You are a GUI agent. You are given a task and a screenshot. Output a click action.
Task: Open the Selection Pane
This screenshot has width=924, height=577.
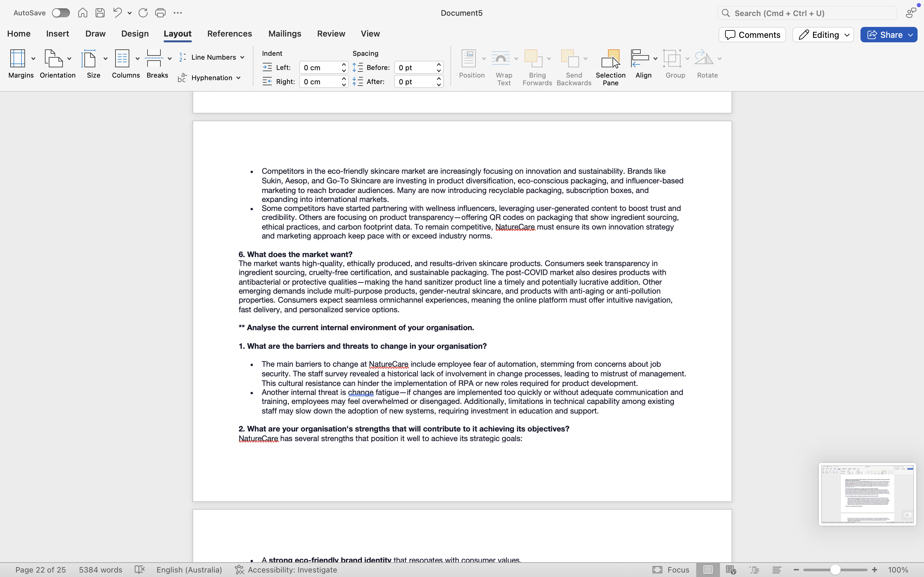pyautogui.click(x=610, y=66)
